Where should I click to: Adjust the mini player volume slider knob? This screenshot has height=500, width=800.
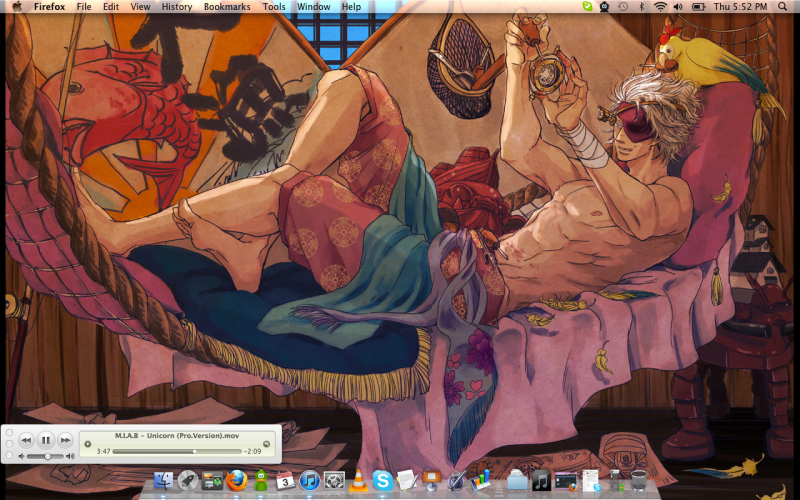click(x=47, y=456)
